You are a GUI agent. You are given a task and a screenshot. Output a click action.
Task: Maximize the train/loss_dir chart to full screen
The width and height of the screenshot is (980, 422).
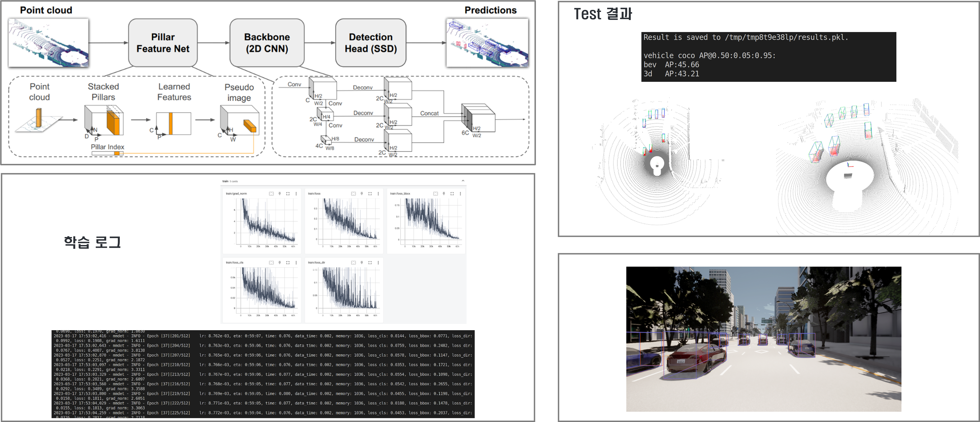(x=370, y=262)
